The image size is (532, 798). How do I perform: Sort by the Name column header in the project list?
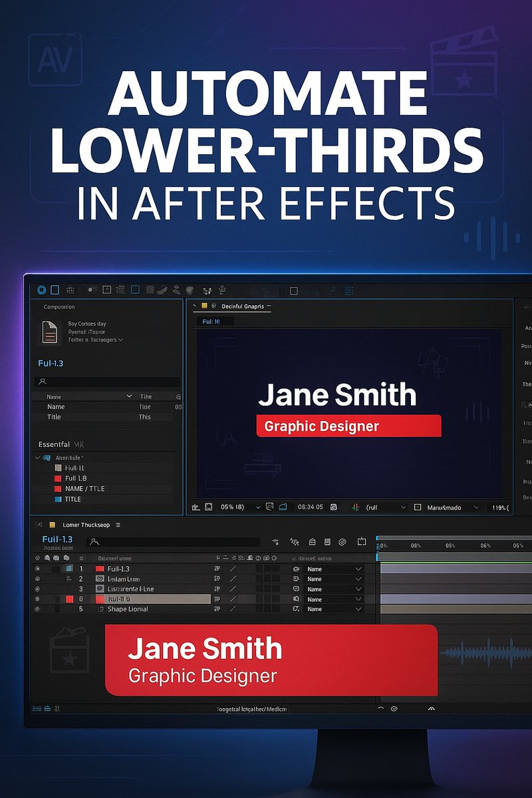55,396
